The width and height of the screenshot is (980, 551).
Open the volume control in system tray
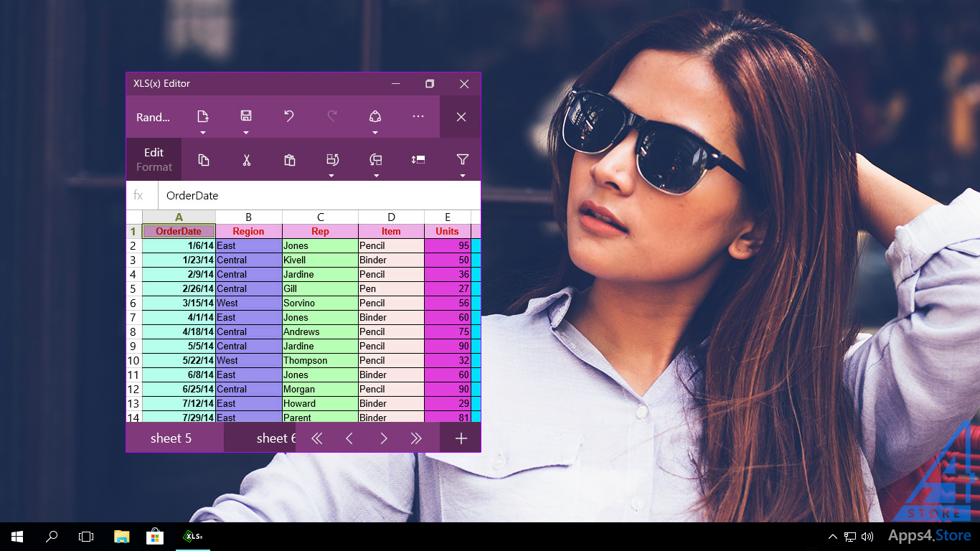pos(867,537)
